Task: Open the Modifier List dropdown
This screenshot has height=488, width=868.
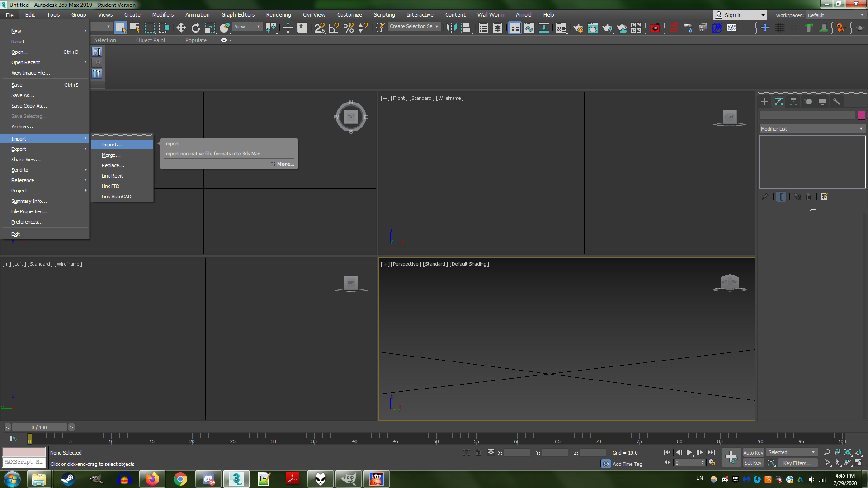Action: pyautogui.click(x=812, y=129)
